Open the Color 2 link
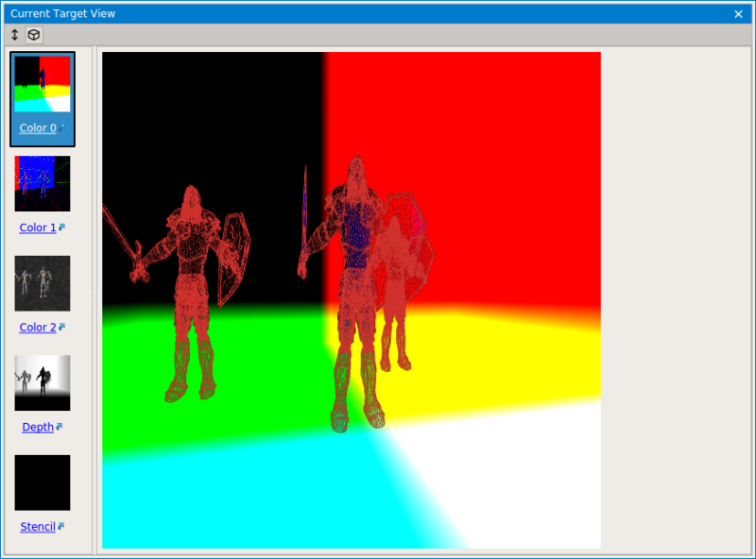Screen dimensions: 756x559 (38, 328)
